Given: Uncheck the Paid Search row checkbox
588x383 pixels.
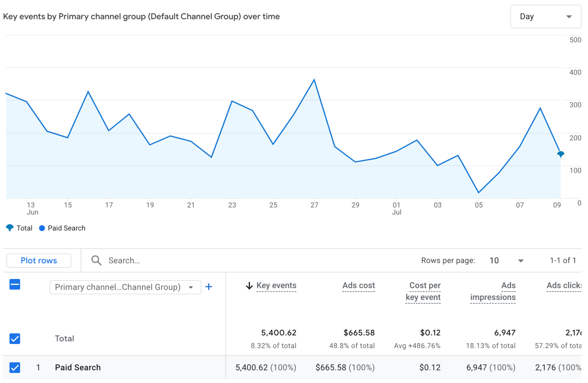Looking at the screenshot, I should 15,367.
